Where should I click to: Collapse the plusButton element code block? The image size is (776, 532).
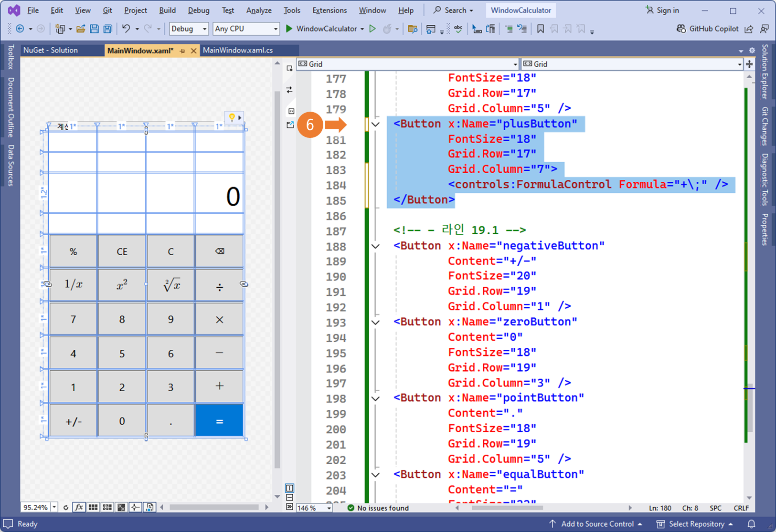tap(376, 125)
